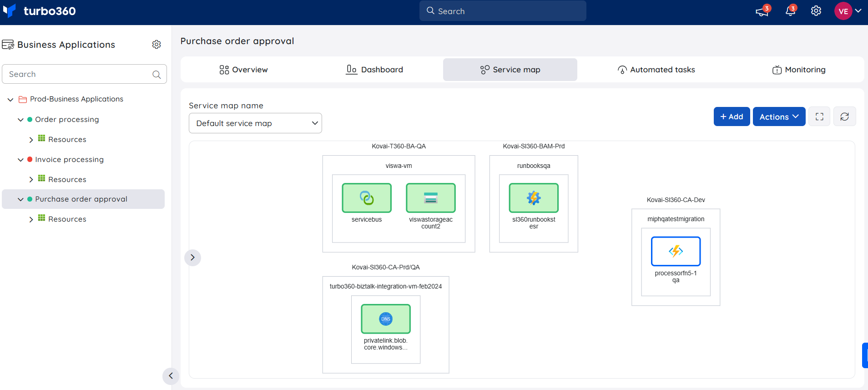This screenshot has width=868, height=390.
Task: Collapse the Purchase order approval node
Action: [20, 199]
